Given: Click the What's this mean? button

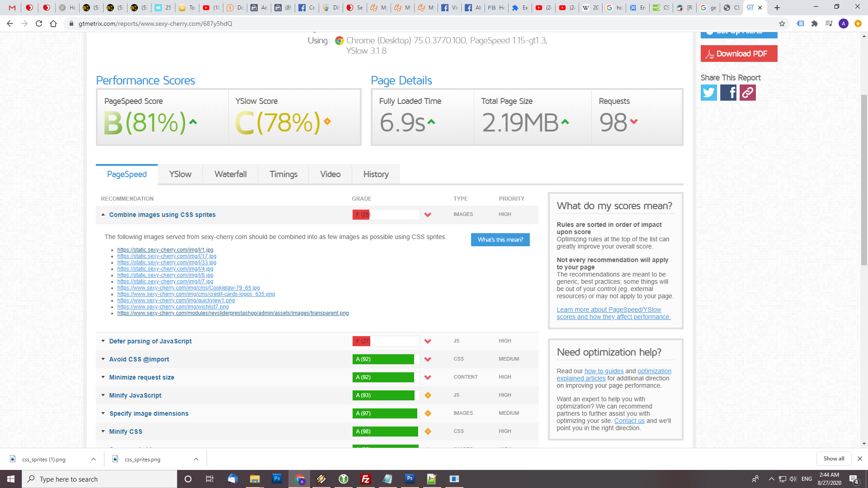Looking at the screenshot, I should [x=500, y=239].
